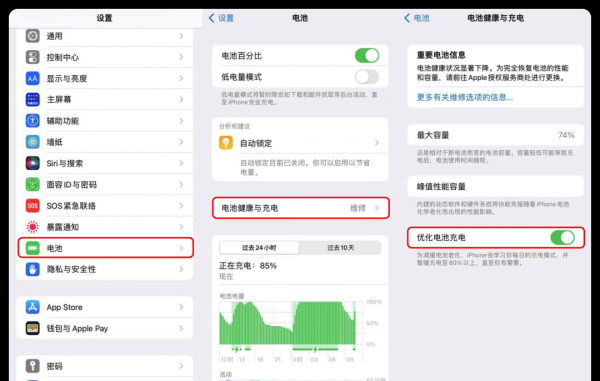Open the 主屏幕 home screen icon

click(x=33, y=99)
